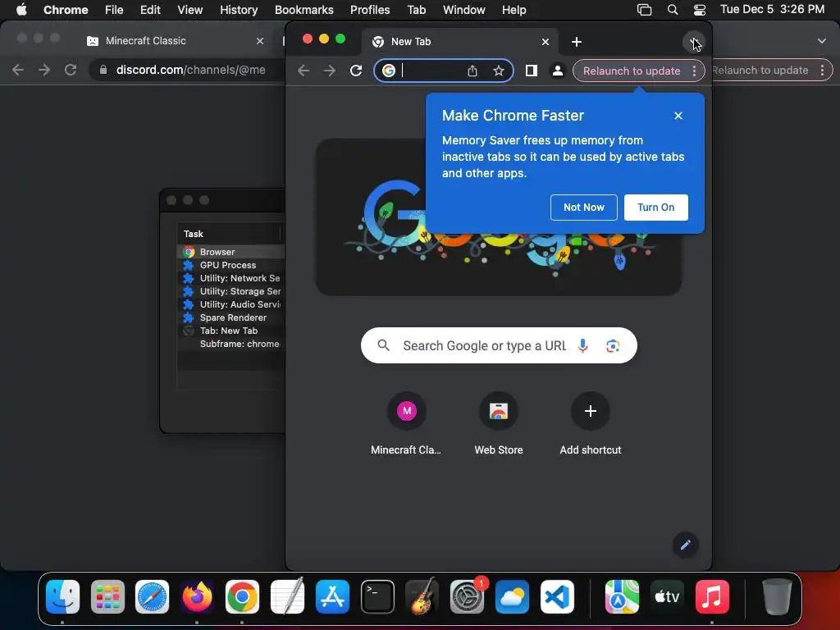Image resolution: width=840 pixels, height=630 pixels.
Task: Select the Tab: New Tab row
Action: click(231, 331)
